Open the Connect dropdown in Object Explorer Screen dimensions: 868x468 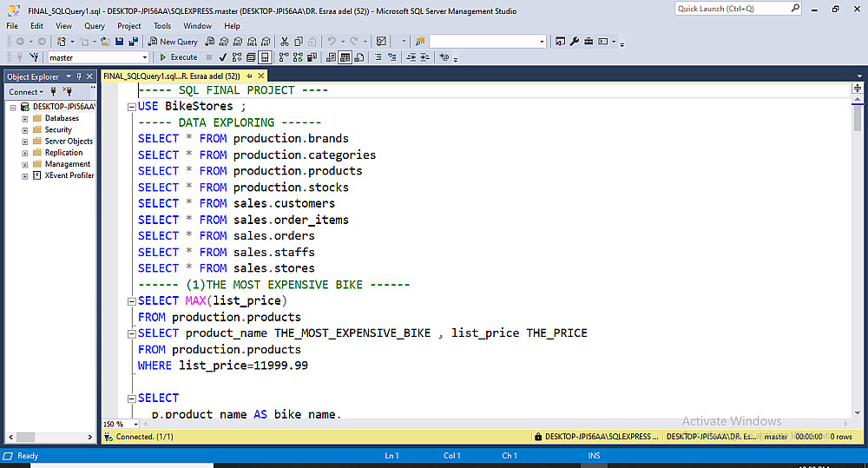25,92
